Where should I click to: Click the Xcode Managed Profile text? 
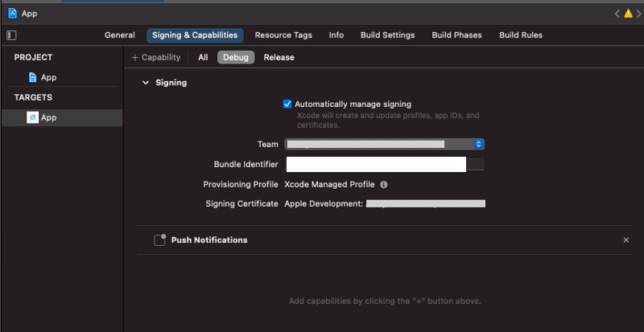point(329,185)
